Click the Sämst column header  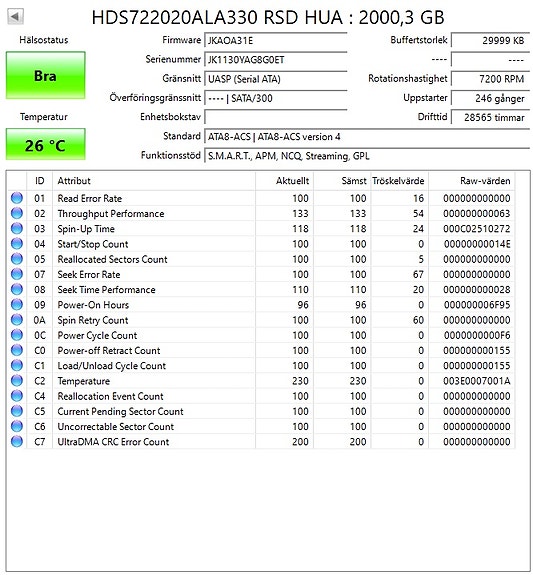click(x=342, y=181)
